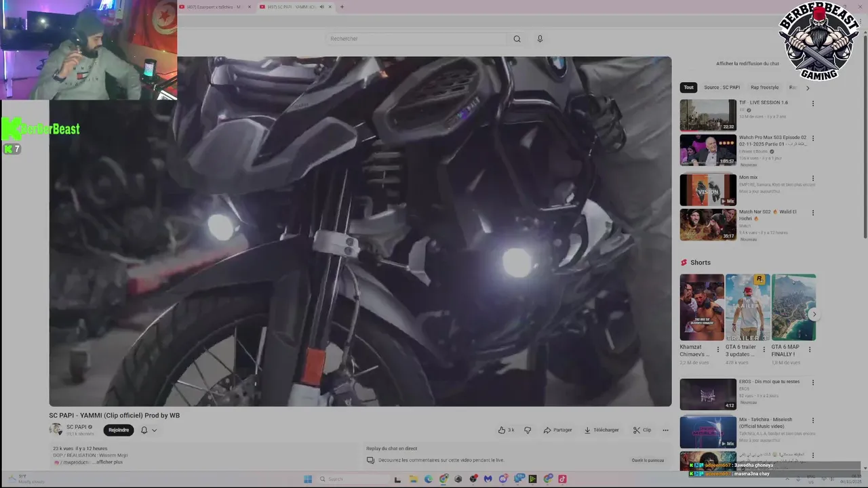Image resolution: width=868 pixels, height=488 pixels.
Task: Open options menu for Wahch Pro Max video
Action: click(x=813, y=138)
